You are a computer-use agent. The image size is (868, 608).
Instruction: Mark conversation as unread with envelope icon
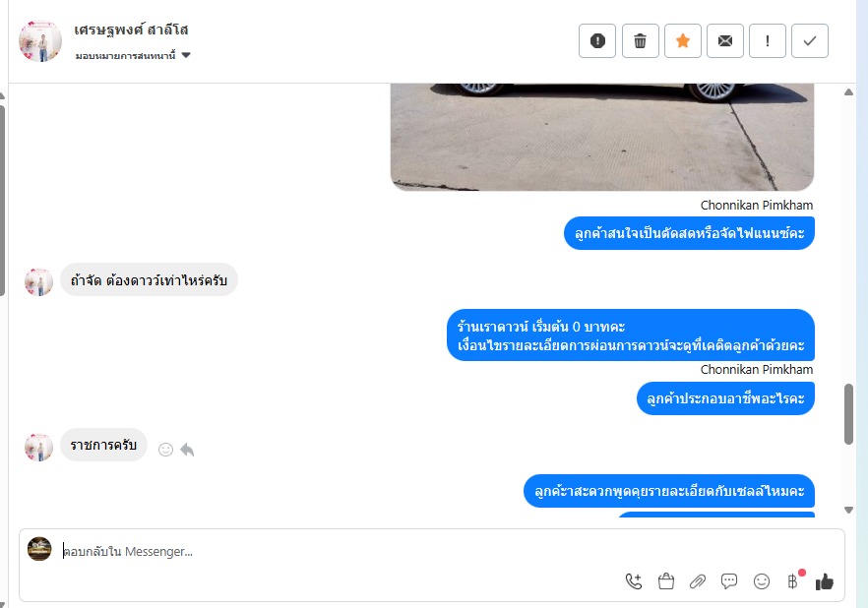[x=724, y=41]
